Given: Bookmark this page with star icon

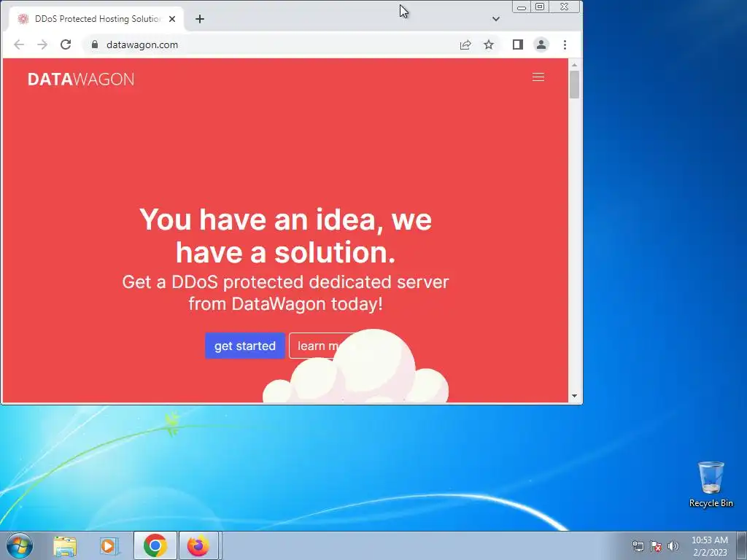Looking at the screenshot, I should coord(489,44).
